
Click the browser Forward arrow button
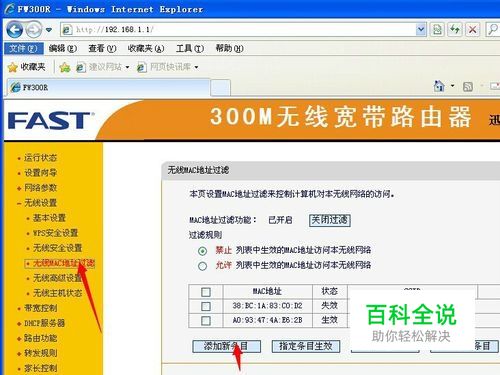(x=34, y=30)
